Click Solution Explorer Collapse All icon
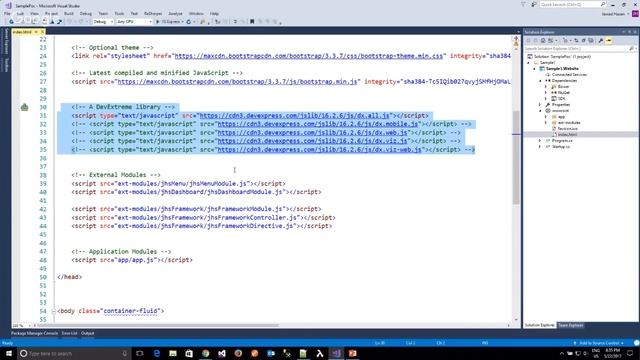Viewport: 640px width, 360px height. click(x=583, y=40)
